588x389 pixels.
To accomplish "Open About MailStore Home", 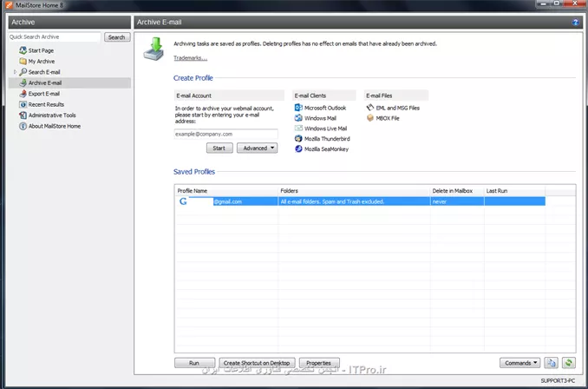I will (x=55, y=126).
